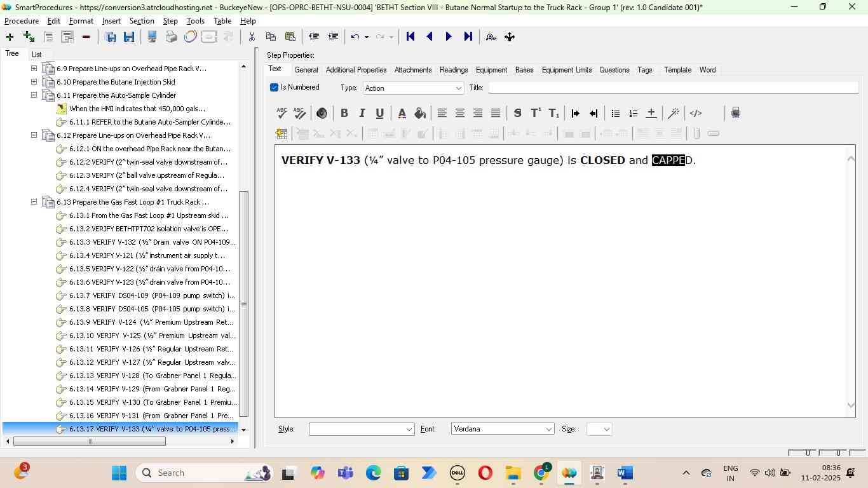The height and width of the screenshot is (488, 868).
Task: Click the insert table icon
Action: coord(281,133)
